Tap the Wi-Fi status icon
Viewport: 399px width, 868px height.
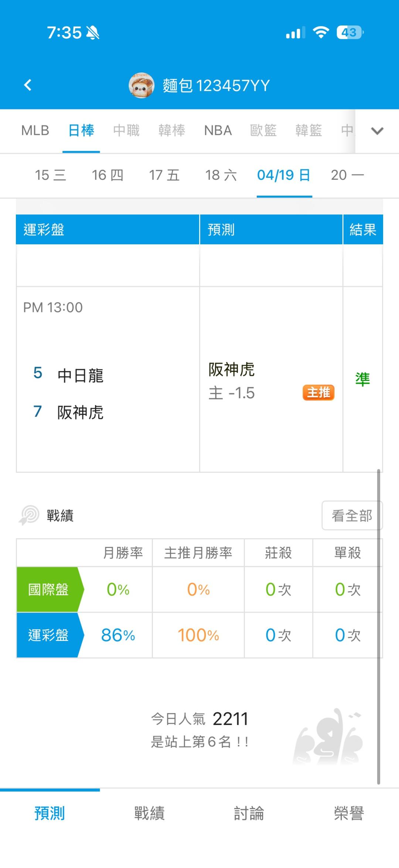coord(321,33)
